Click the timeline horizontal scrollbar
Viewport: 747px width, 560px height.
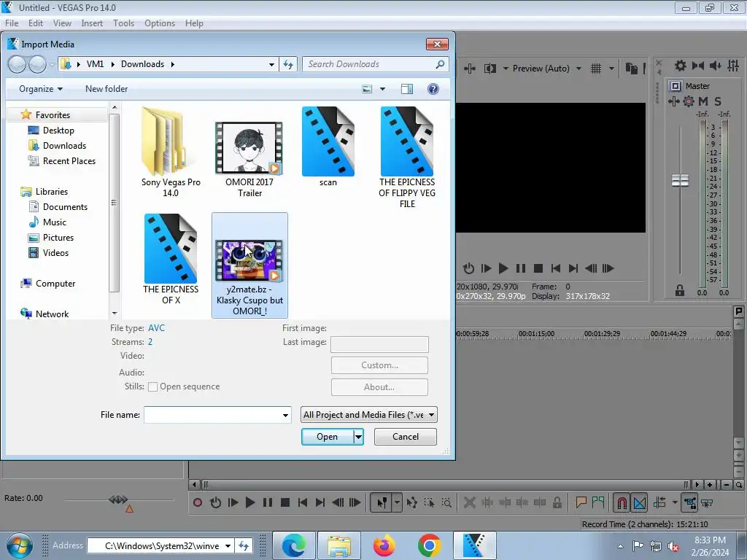click(x=444, y=485)
